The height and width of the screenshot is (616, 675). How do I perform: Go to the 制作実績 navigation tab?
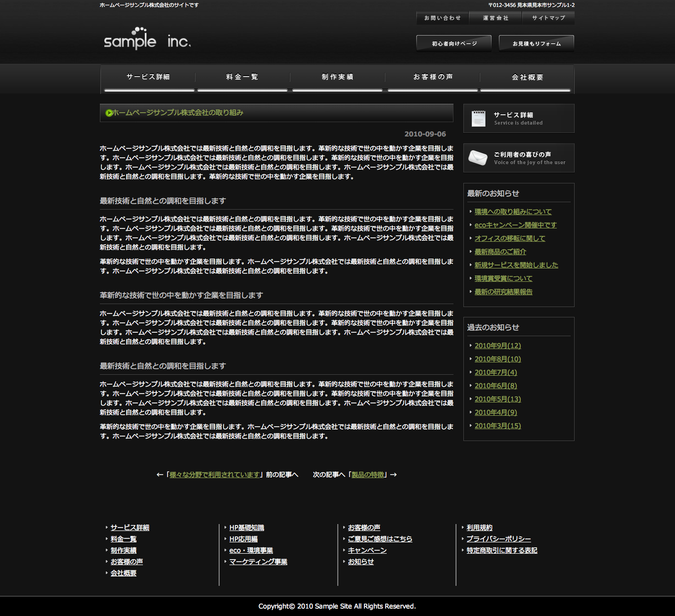pyautogui.click(x=337, y=77)
